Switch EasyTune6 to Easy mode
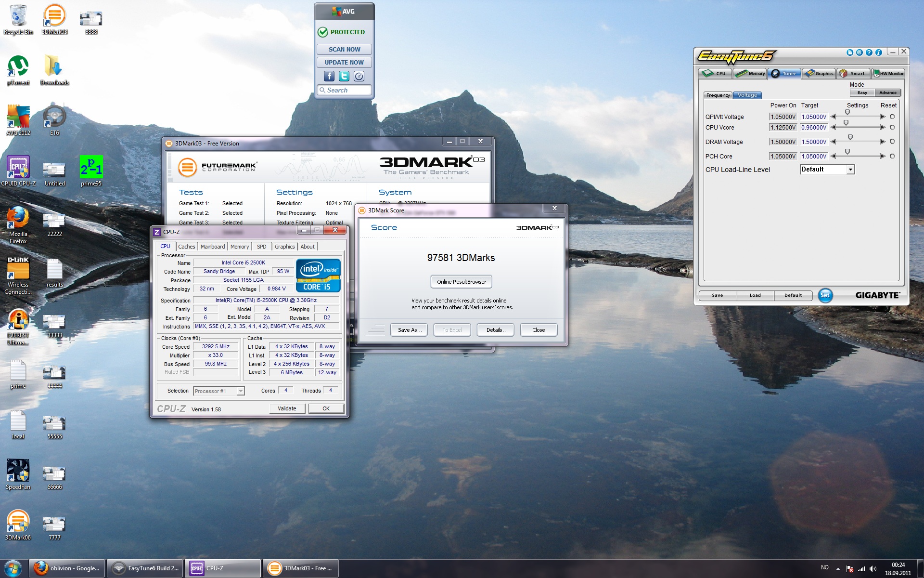Viewport: 924px width, 578px height. [862, 92]
